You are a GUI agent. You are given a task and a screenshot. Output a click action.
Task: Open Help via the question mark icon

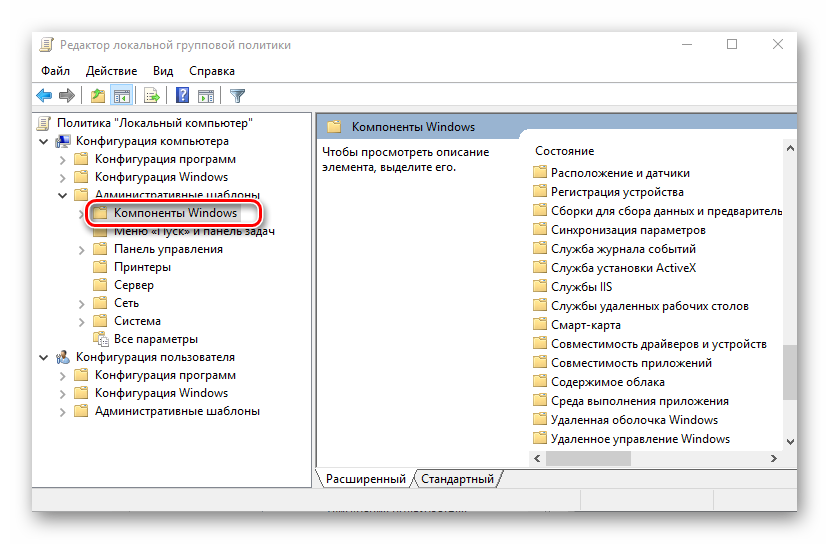pyautogui.click(x=183, y=96)
